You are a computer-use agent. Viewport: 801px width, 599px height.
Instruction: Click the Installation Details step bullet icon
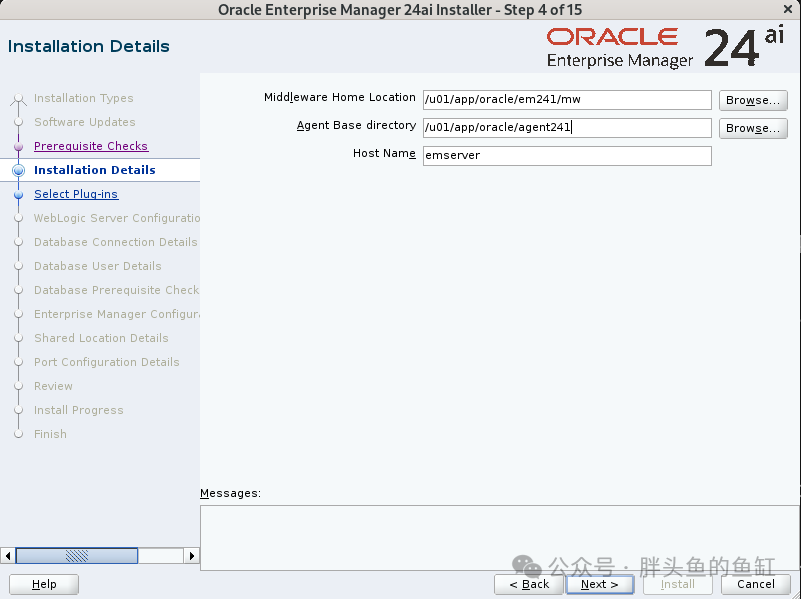tap(18, 171)
